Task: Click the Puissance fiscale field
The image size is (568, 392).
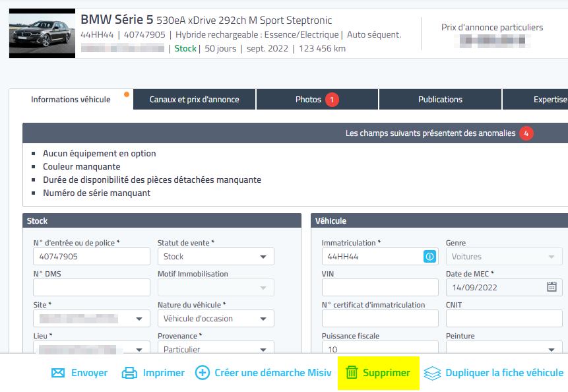Action: [380, 347]
